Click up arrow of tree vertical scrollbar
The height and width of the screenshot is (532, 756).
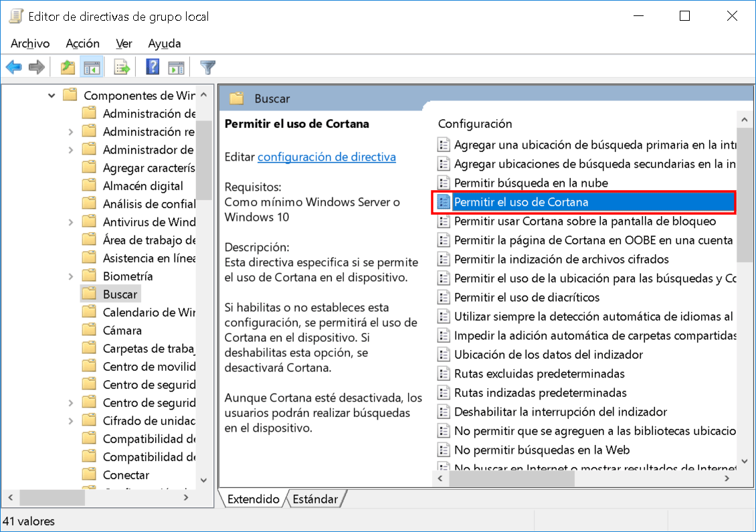point(204,94)
